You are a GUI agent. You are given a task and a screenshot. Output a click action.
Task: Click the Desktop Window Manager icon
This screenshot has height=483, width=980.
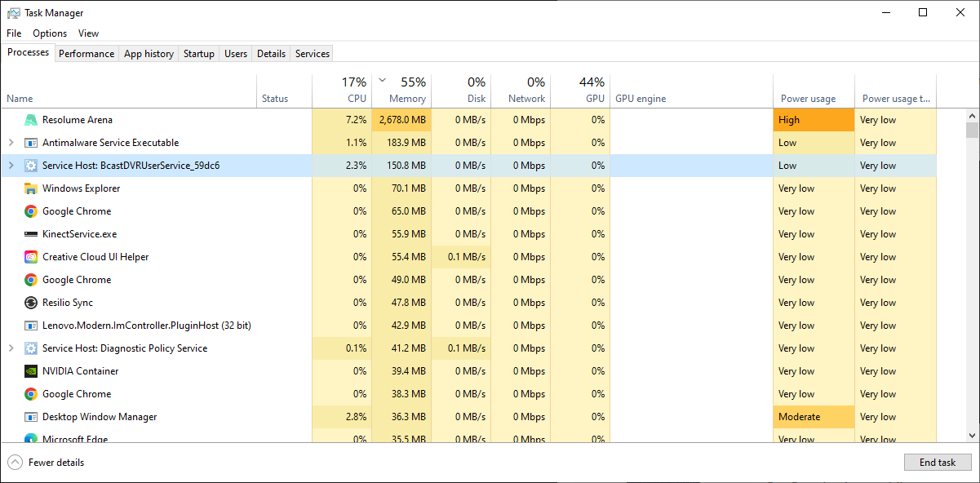pyautogui.click(x=31, y=417)
